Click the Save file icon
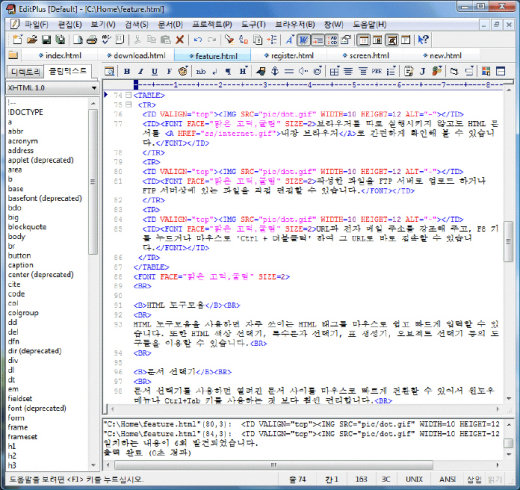The width and height of the screenshot is (520, 490). point(46,40)
